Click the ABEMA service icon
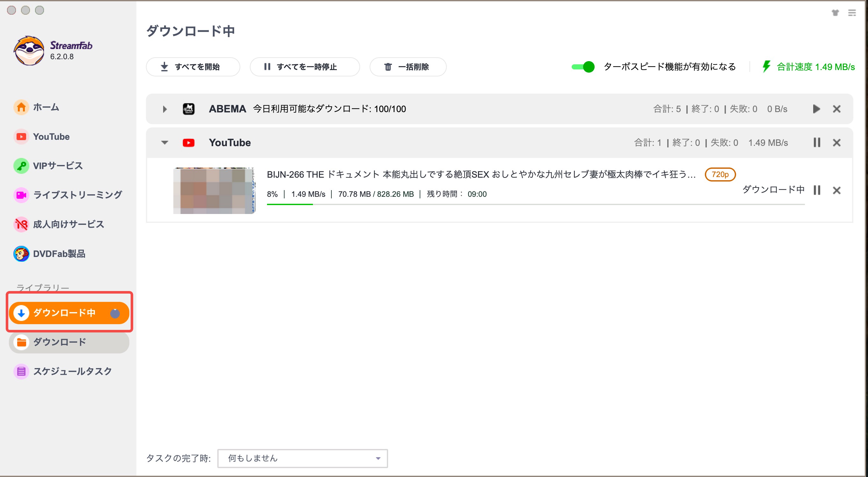 (x=189, y=109)
